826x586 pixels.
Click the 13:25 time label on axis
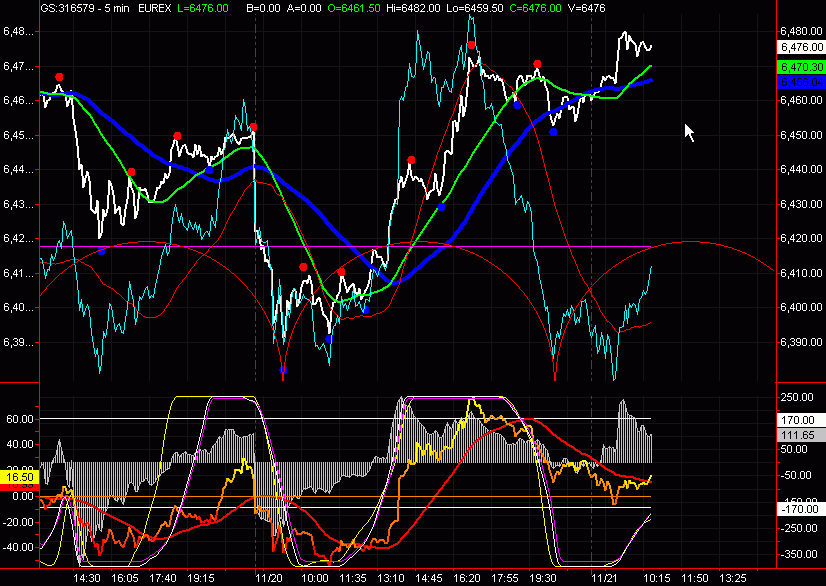[732, 577]
